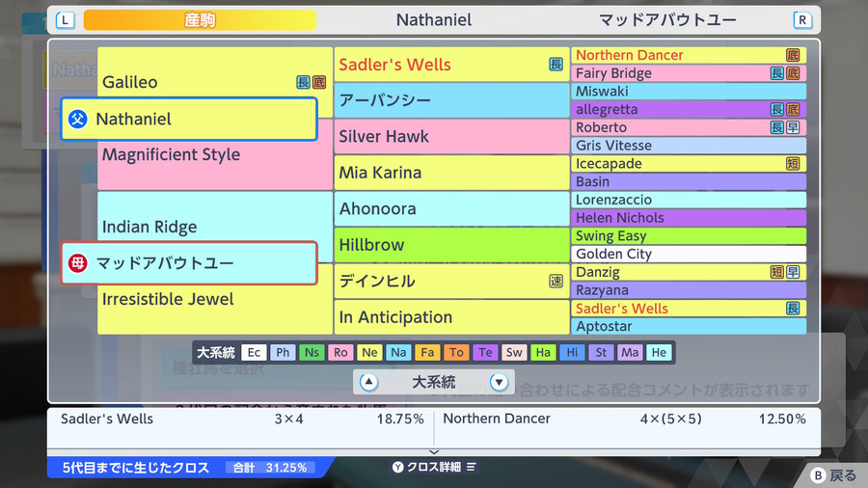
Task: Select allegretta cell
Action: click(689, 110)
